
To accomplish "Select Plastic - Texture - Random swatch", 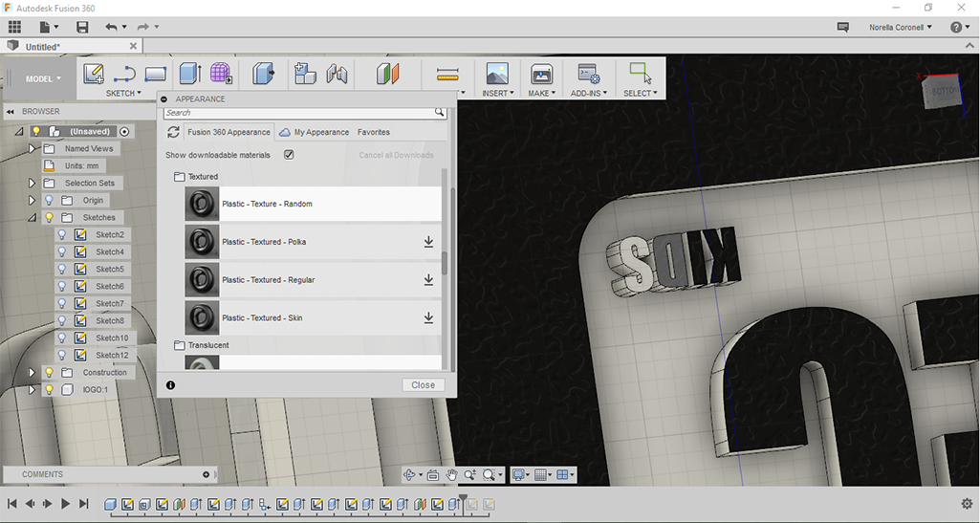I will pyautogui.click(x=202, y=204).
